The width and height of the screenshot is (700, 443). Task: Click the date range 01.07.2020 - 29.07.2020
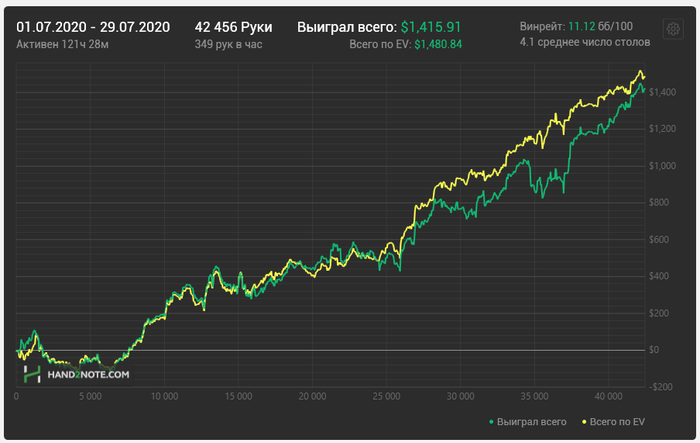[93, 27]
